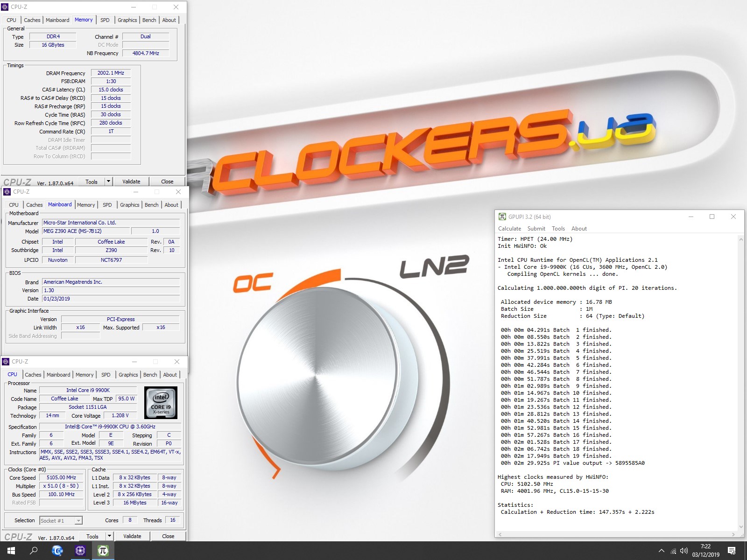Click top CPU-Z Memory window title icon
This screenshot has width=747, height=560.
[6, 7]
